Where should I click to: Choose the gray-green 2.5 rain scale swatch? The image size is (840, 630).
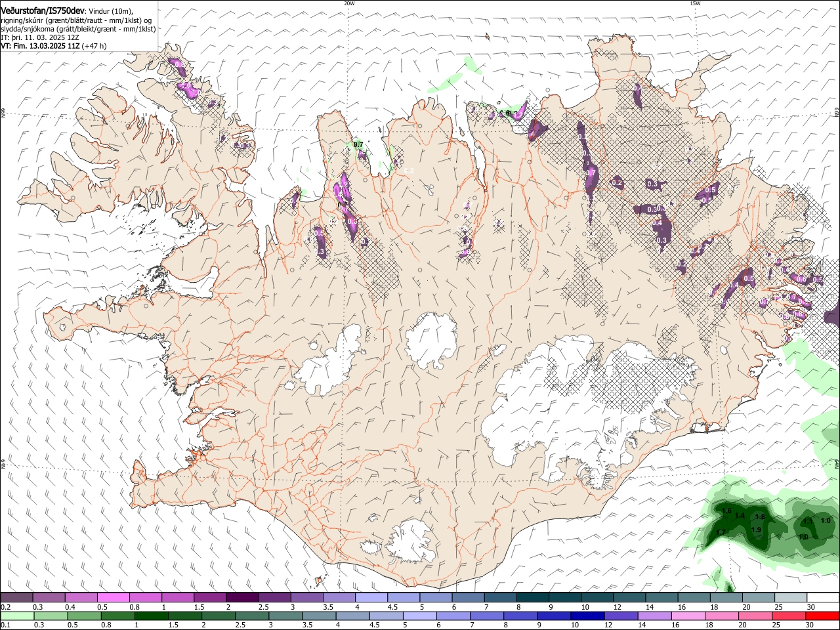(x=251, y=616)
